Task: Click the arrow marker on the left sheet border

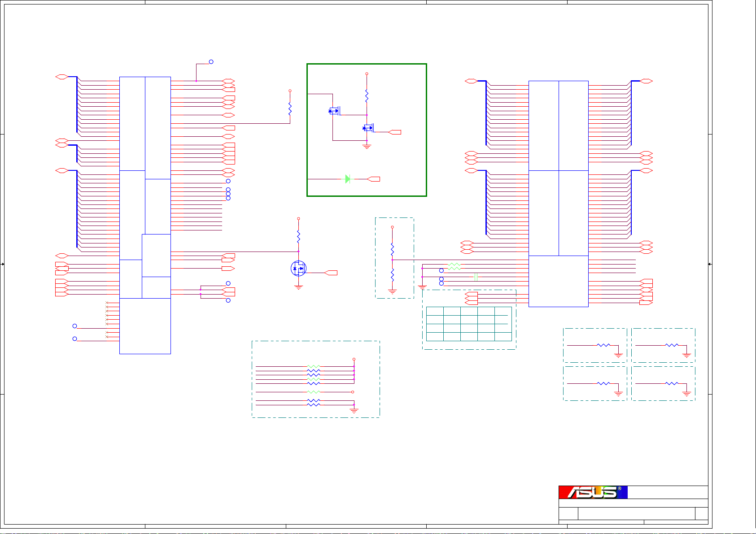Action: (x=2, y=264)
